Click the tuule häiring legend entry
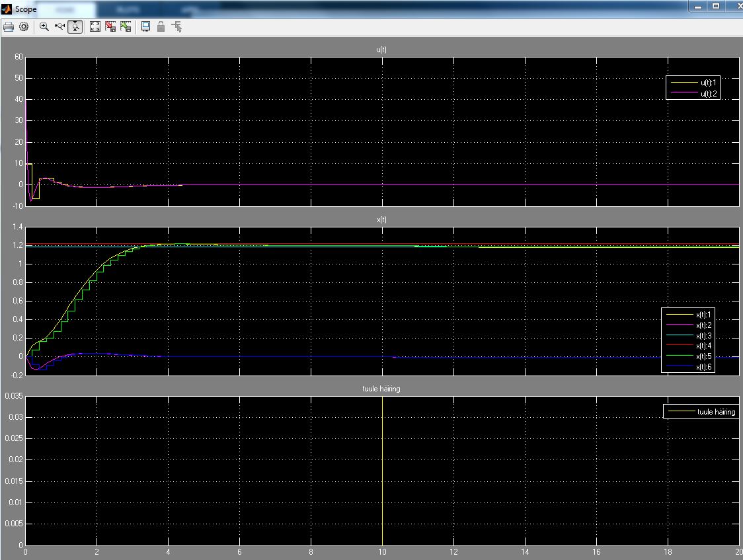The width and height of the screenshot is (743, 560). tap(701, 412)
